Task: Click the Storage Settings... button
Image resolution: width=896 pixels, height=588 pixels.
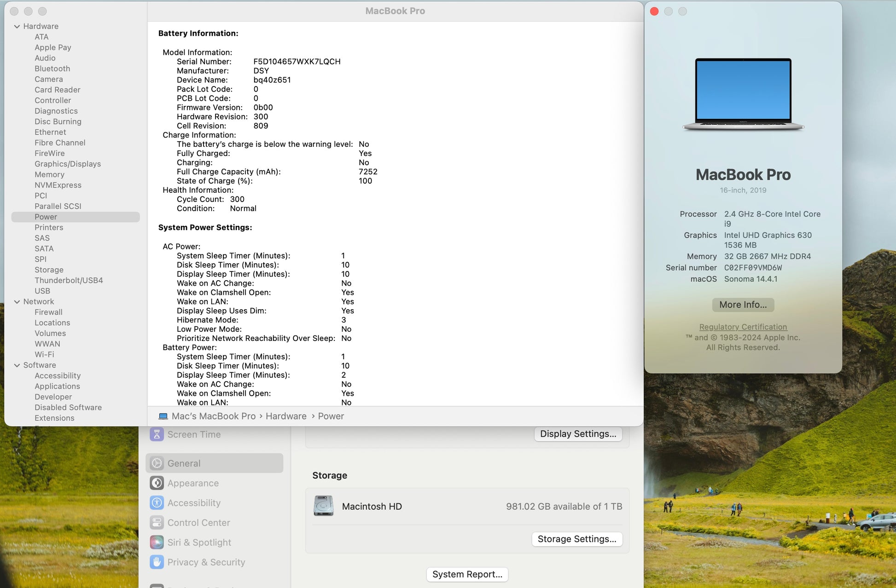Action: (576, 539)
